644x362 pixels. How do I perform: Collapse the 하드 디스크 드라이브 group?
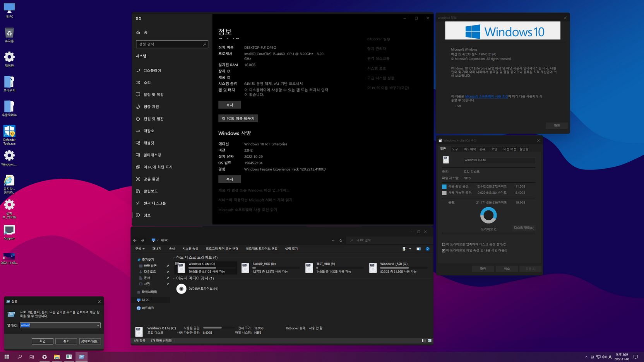coord(173,258)
